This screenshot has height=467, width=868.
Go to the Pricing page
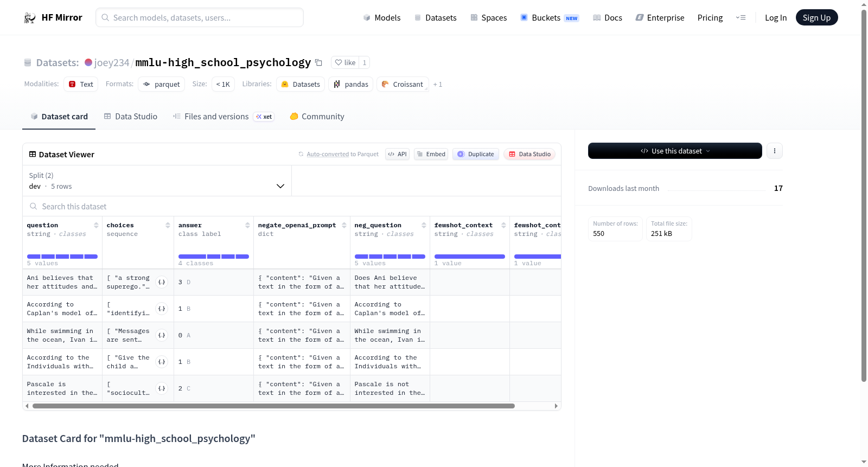[710, 18]
